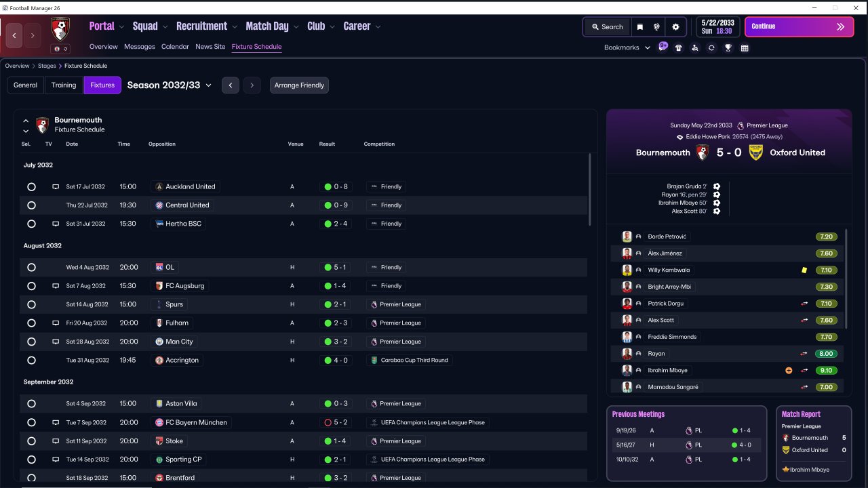The image size is (868, 488).
Task: Select the Man City fixture radio button
Action: [x=31, y=342]
